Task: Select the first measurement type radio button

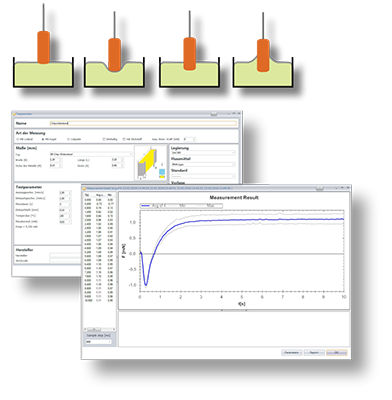Action: 18,139
